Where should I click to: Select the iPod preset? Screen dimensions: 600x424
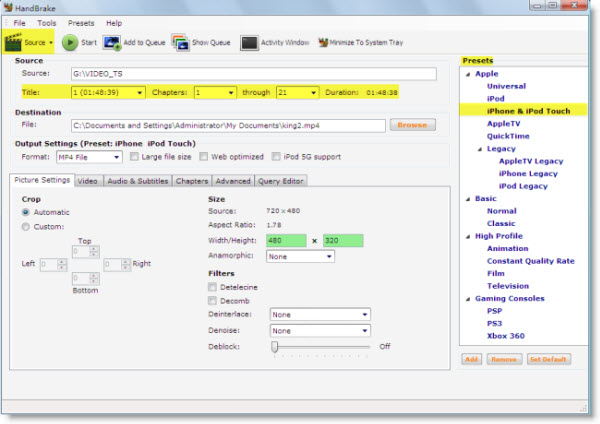click(x=496, y=99)
